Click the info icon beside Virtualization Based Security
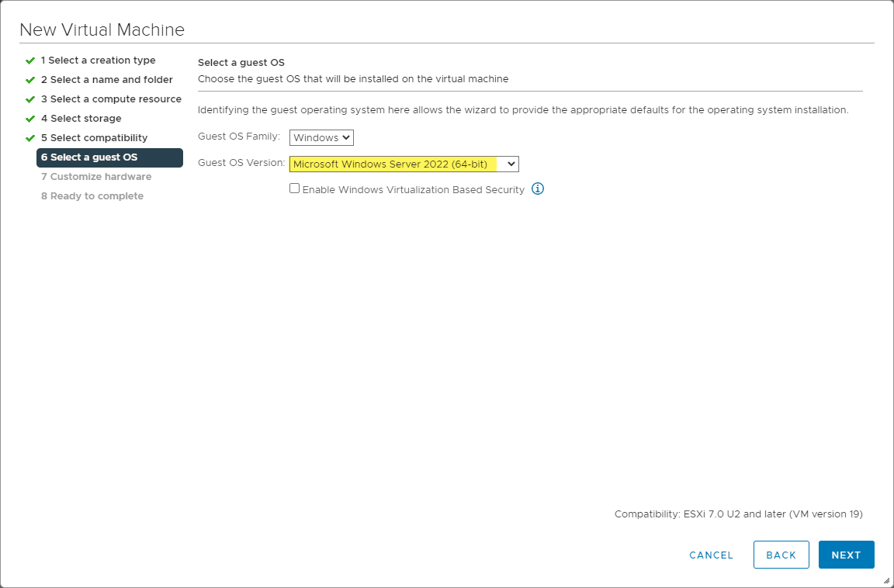 tap(538, 189)
